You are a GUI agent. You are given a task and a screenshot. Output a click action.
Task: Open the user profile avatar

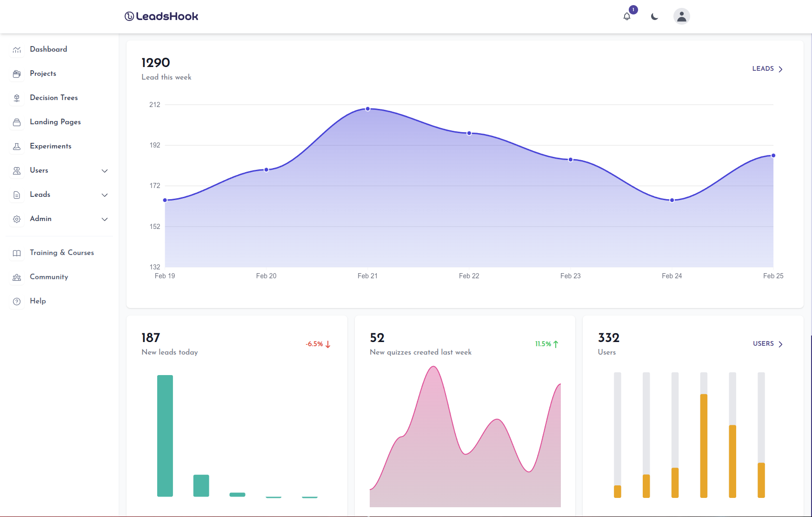(681, 16)
